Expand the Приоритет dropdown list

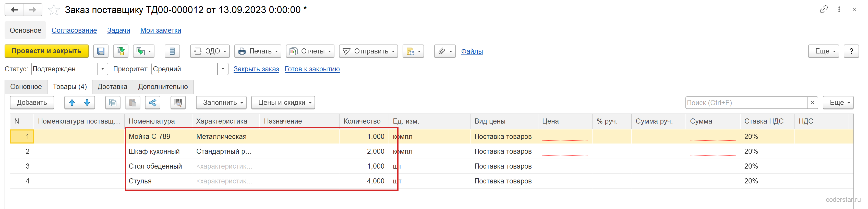pos(223,69)
